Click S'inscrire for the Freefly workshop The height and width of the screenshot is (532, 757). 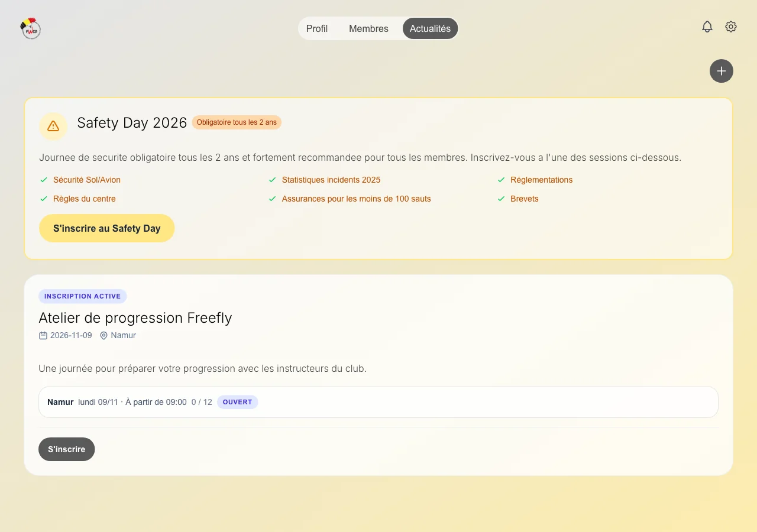click(x=67, y=449)
